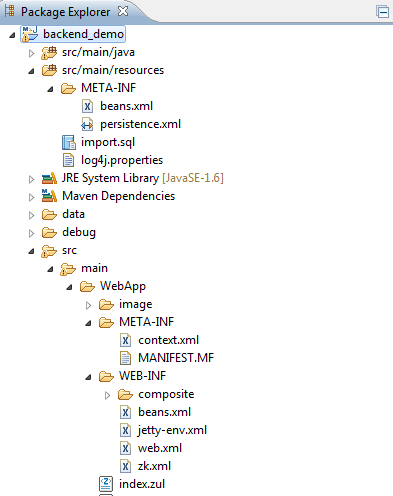Collapse the src folder
The height and width of the screenshot is (496, 393).
pyautogui.click(x=31, y=251)
